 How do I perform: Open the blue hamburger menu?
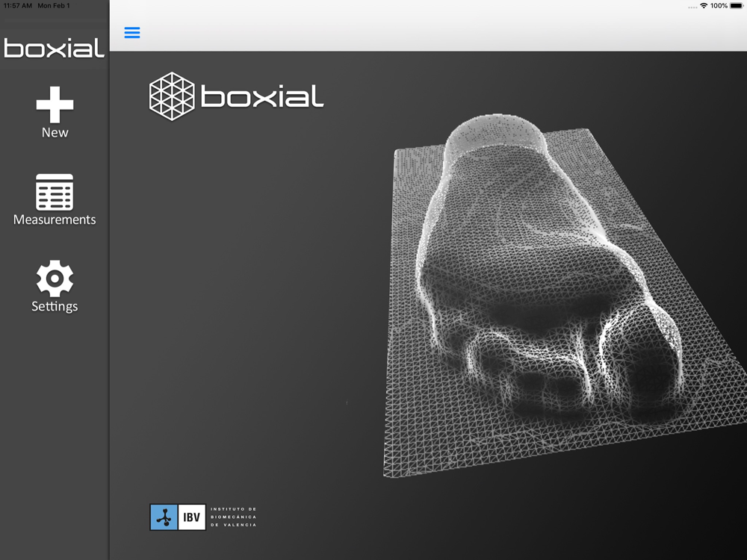[x=132, y=33]
